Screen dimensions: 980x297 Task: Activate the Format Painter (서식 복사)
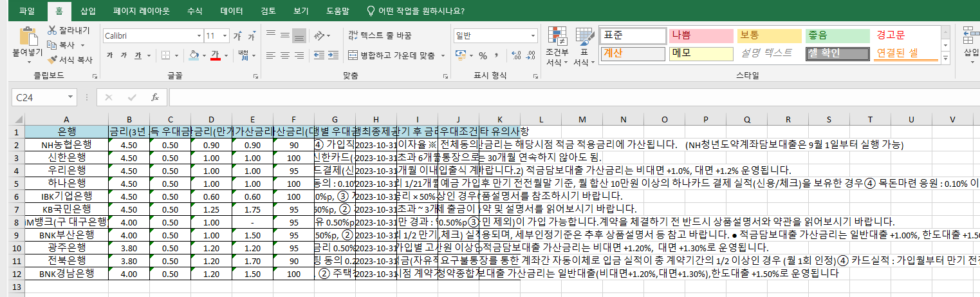coord(69,60)
